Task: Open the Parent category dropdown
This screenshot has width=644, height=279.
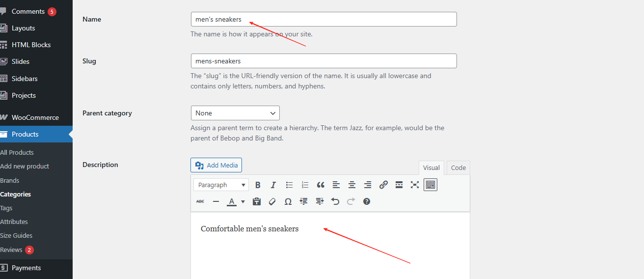Action: coord(235,113)
